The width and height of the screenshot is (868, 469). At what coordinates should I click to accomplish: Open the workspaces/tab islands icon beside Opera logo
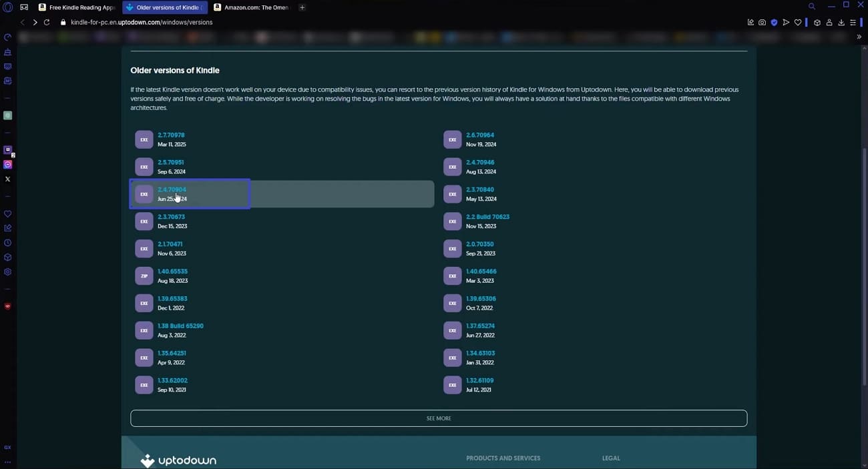click(x=24, y=7)
